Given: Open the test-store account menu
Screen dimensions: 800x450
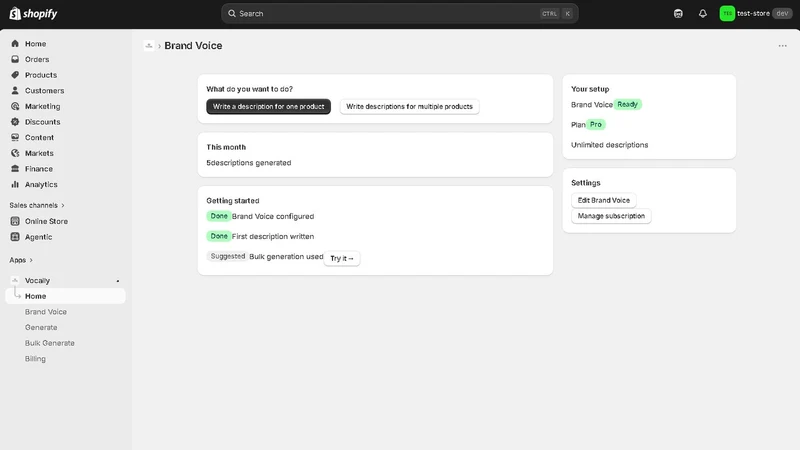Looking at the screenshot, I should (755, 14).
